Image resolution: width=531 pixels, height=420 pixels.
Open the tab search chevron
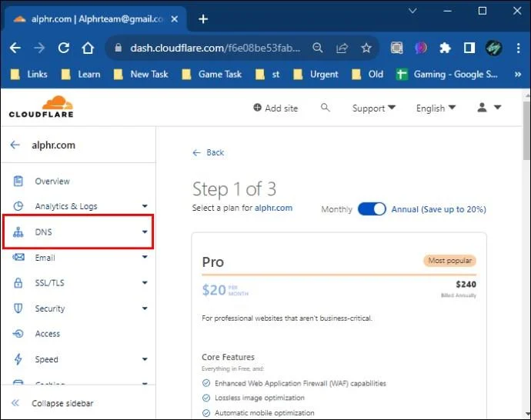coord(412,11)
